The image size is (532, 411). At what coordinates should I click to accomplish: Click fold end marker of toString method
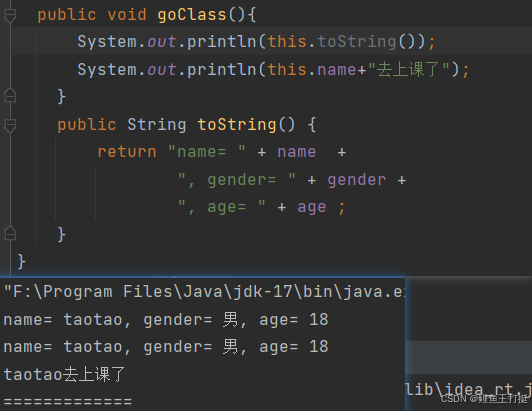[10, 233]
